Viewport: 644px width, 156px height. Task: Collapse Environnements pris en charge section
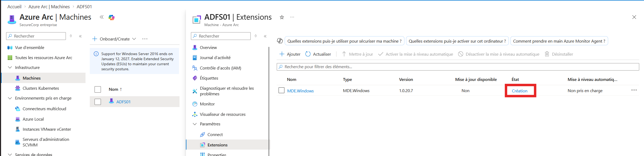pyautogui.click(x=10, y=98)
